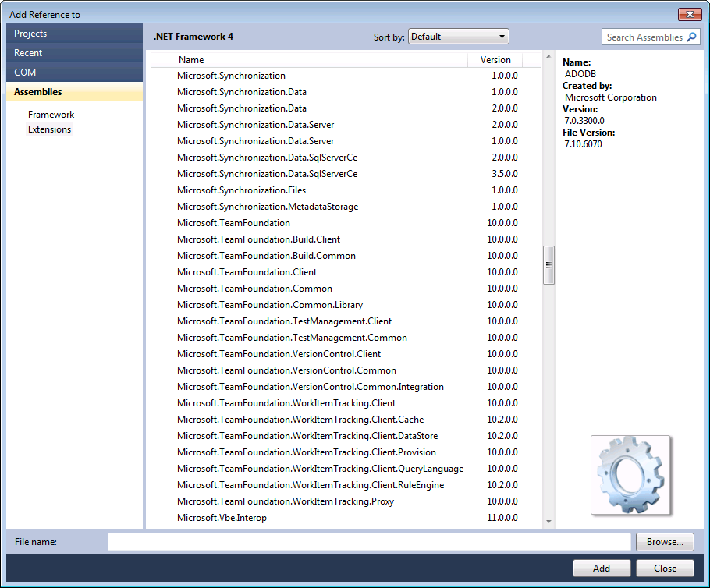The image size is (710, 588).
Task: Click the ADODB name value
Action: pos(580,74)
